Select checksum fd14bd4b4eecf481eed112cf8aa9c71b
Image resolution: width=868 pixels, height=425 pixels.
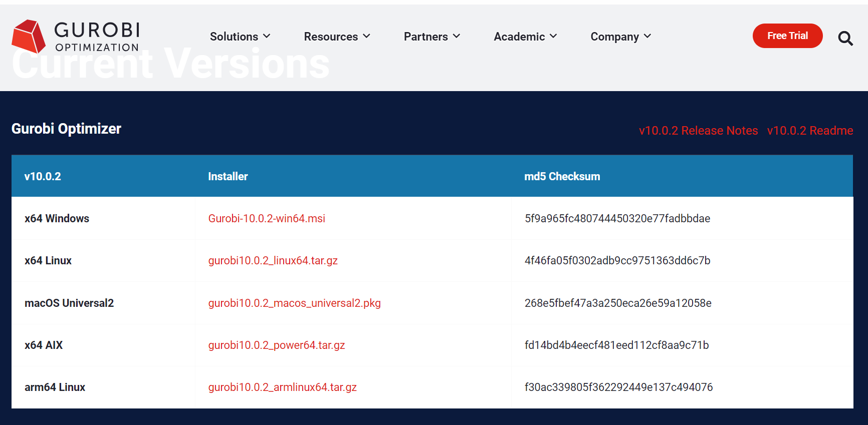(x=616, y=345)
